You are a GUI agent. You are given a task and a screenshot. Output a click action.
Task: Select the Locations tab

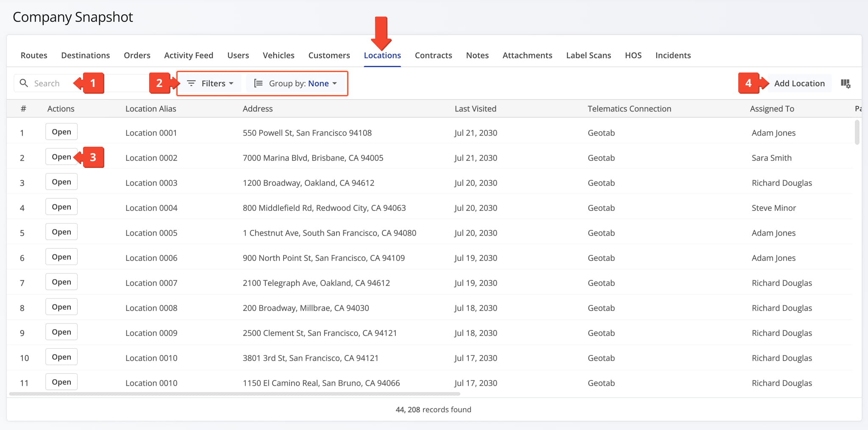(x=382, y=55)
